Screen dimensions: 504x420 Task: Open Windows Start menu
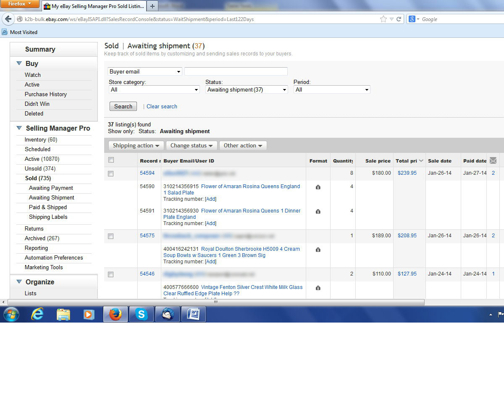[11, 314]
